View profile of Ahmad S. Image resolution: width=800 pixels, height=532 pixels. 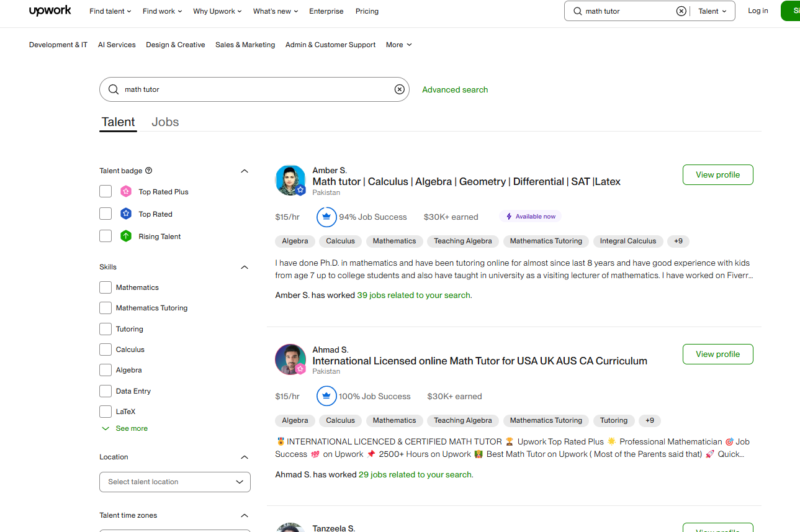tap(718, 354)
